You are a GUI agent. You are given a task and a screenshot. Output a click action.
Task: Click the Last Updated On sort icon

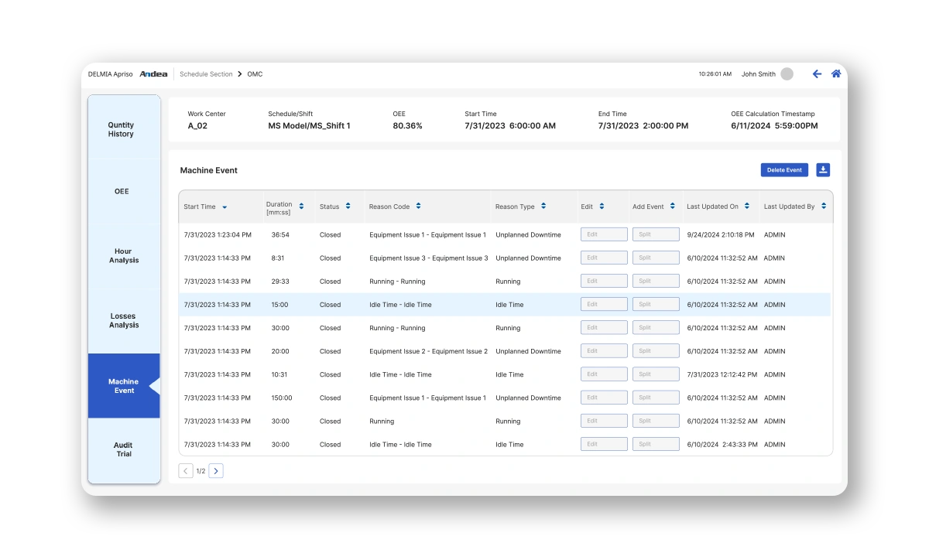pyautogui.click(x=746, y=206)
